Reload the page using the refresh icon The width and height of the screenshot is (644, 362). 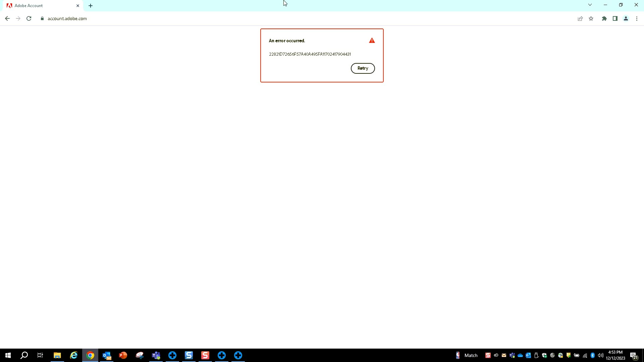pos(29,19)
